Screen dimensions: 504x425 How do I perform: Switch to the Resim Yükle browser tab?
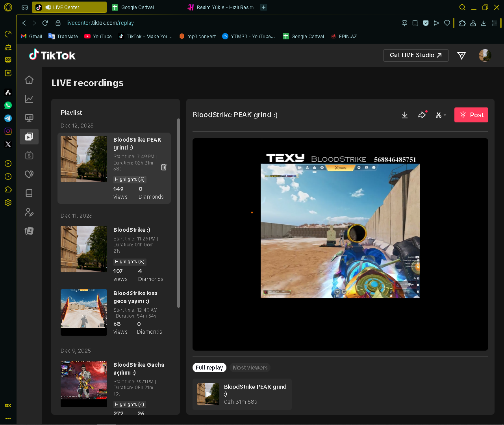tap(221, 7)
